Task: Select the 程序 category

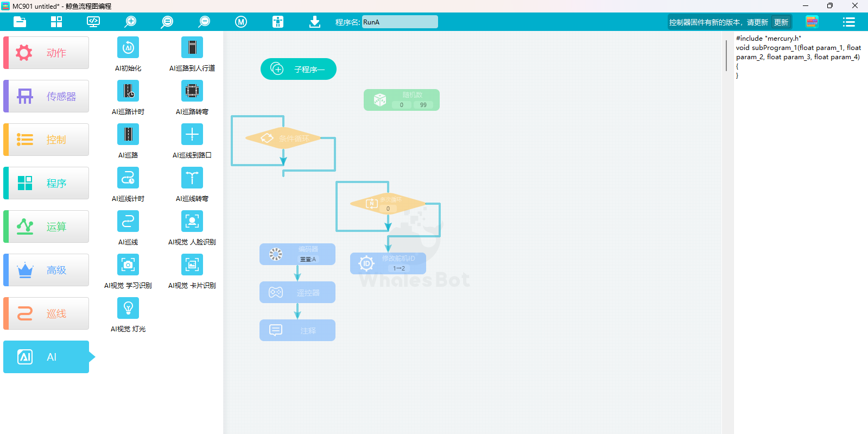Action: click(46, 183)
